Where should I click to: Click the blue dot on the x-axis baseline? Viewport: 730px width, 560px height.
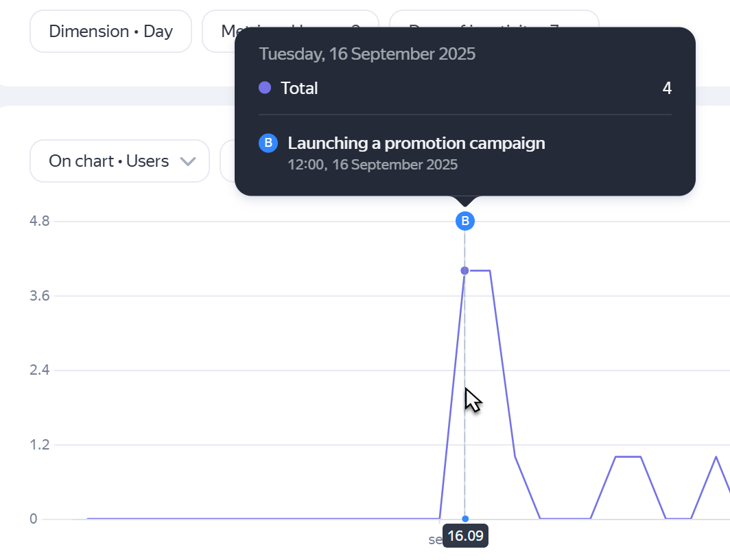465,519
